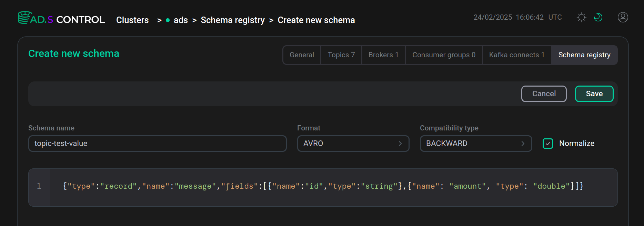The height and width of the screenshot is (226, 644).
Task: Click the Format dropdown chevron arrow
Action: pyautogui.click(x=400, y=144)
